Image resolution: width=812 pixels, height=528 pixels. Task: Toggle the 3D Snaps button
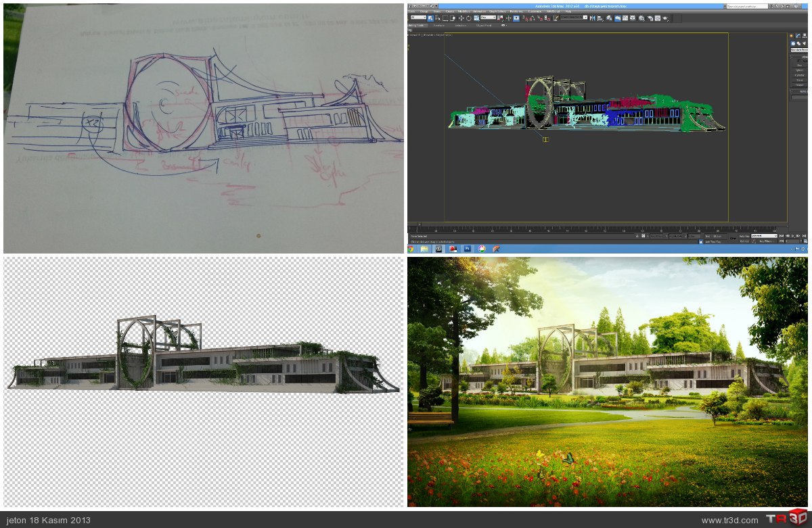coord(524,18)
